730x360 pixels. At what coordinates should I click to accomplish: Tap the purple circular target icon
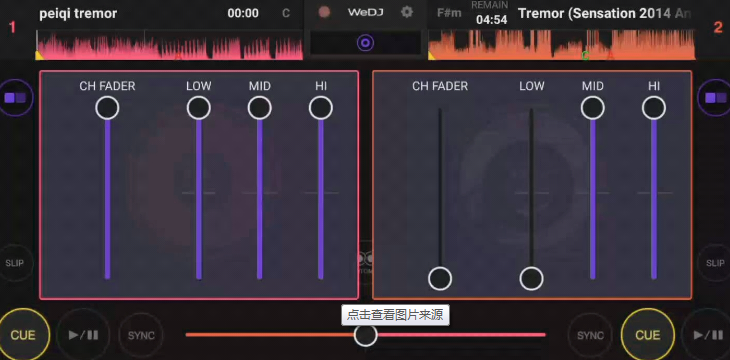[x=365, y=43]
